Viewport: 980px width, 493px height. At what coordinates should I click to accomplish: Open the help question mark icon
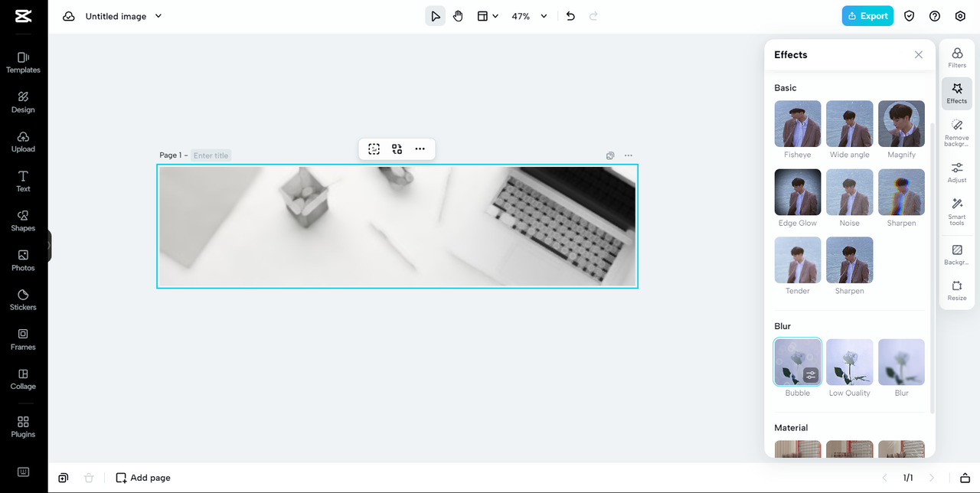click(x=935, y=16)
